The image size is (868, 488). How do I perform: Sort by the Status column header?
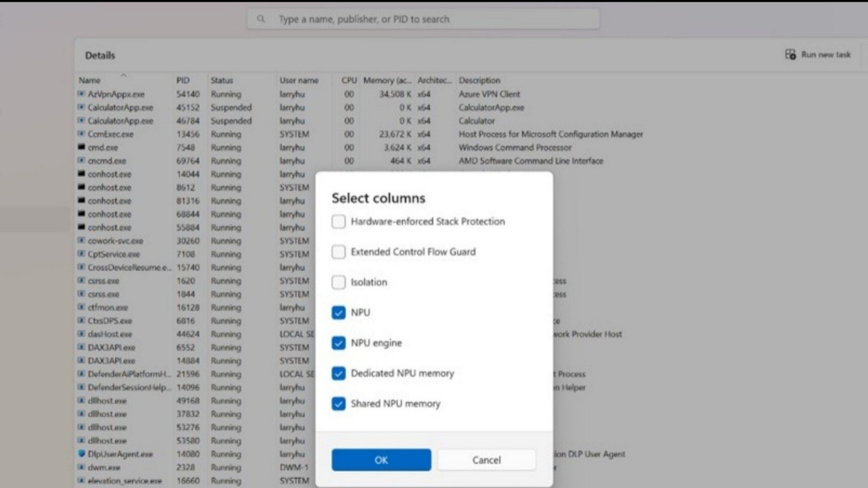tap(222, 80)
